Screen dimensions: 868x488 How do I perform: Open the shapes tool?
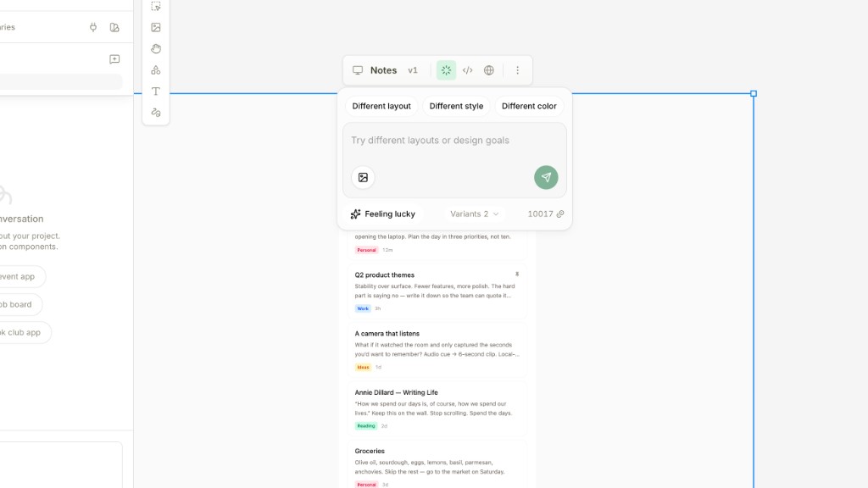pos(156,70)
